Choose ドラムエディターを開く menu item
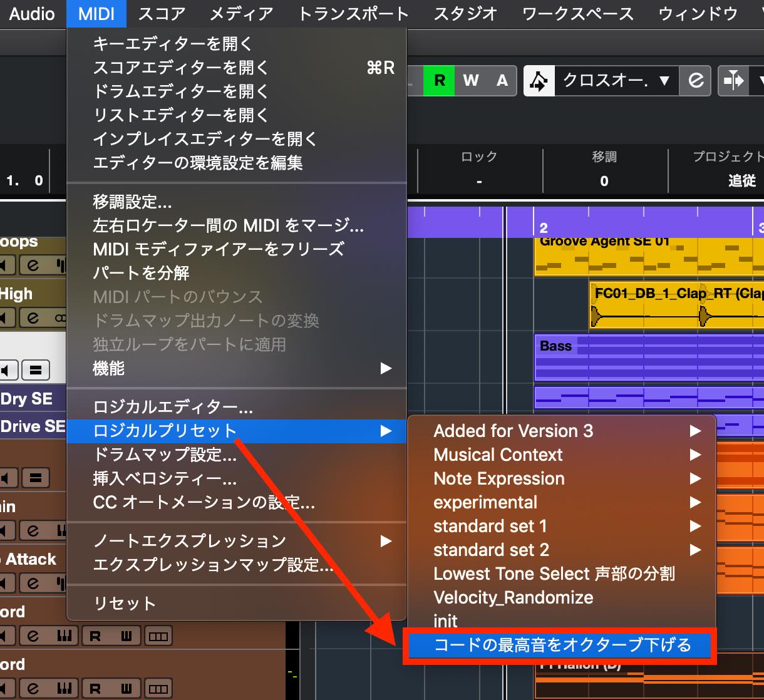Viewport: 764px width, 700px height. [237, 91]
